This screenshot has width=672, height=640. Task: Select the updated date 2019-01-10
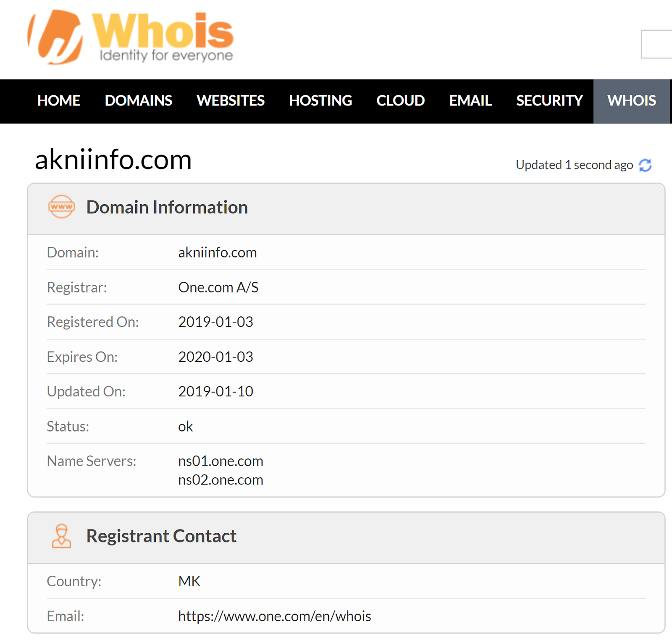tap(216, 392)
